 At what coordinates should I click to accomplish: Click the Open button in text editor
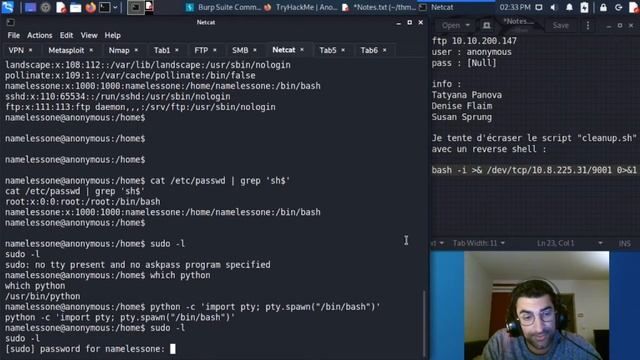point(451,25)
